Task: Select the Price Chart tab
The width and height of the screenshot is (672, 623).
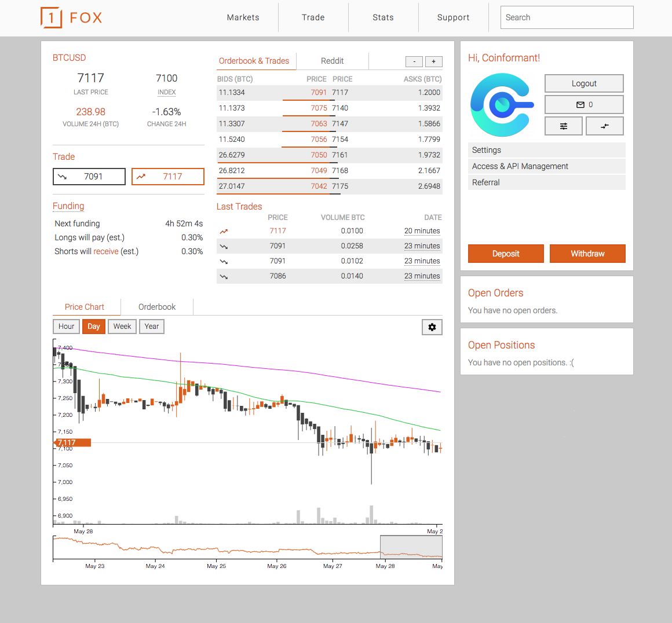Action: tap(85, 307)
